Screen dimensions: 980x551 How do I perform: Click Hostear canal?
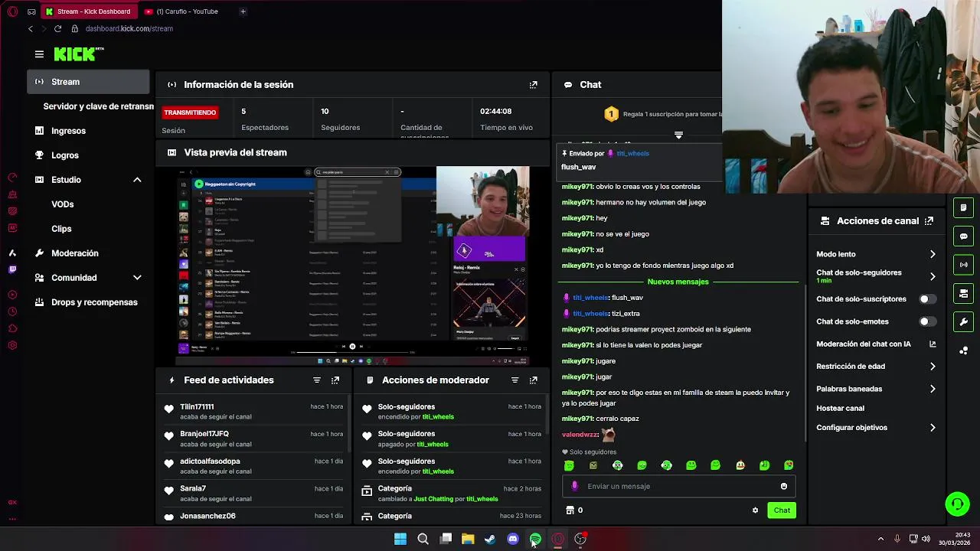[x=840, y=409]
